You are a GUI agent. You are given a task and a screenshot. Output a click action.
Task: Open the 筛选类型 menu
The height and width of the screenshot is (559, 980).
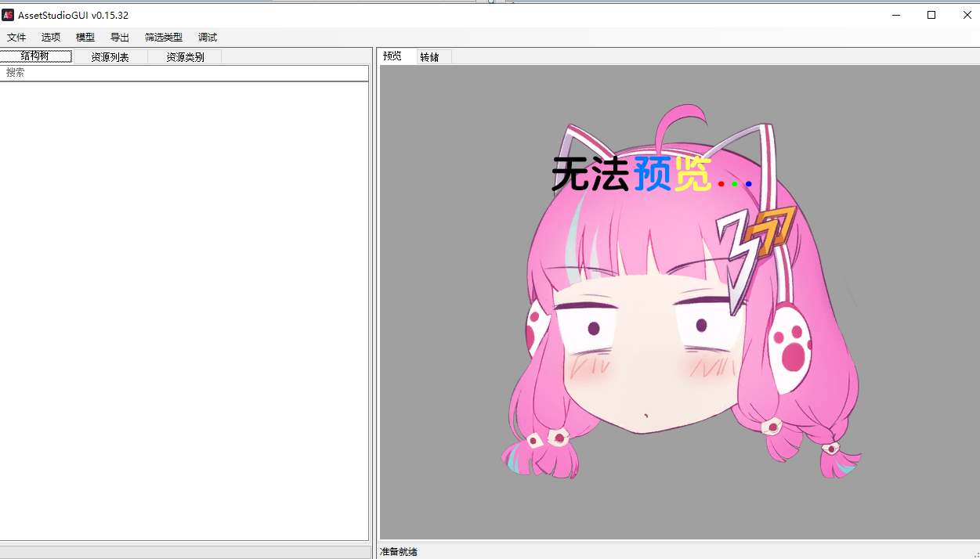point(164,38)
